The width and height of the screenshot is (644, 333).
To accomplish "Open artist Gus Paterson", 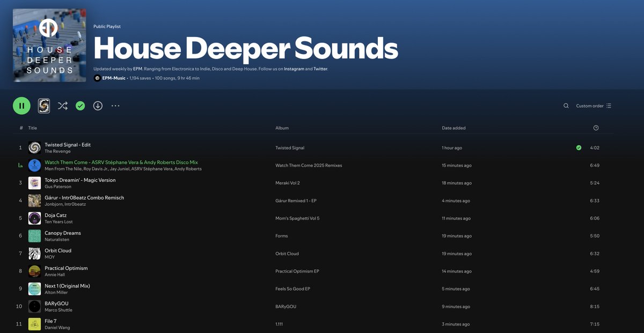I will 57,187.
